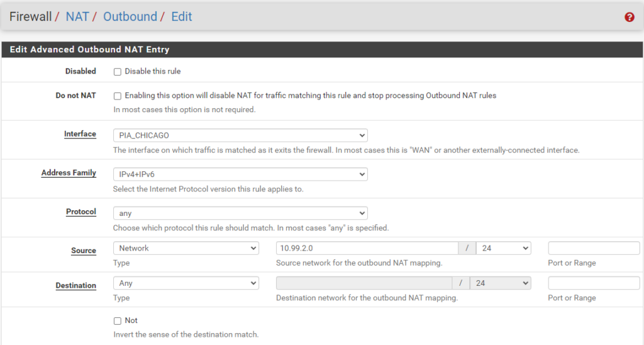Tick the Disable this rule checkbox
The image size is (644, 345).
[x=118, y=72]
